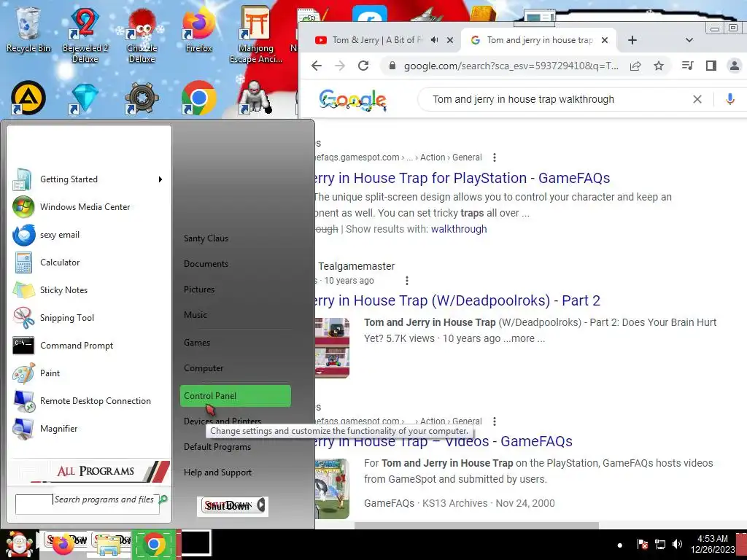Click the Shut Down button

coord(228,506)
